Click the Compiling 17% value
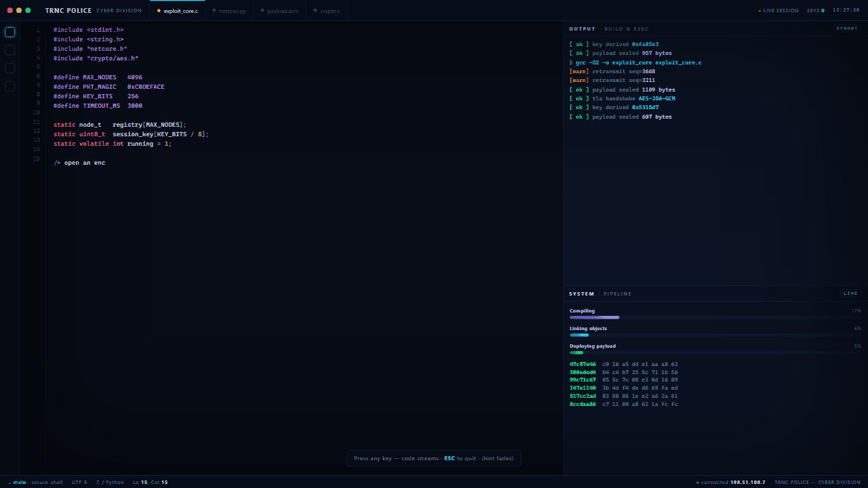868x488 pixels. 856,310
